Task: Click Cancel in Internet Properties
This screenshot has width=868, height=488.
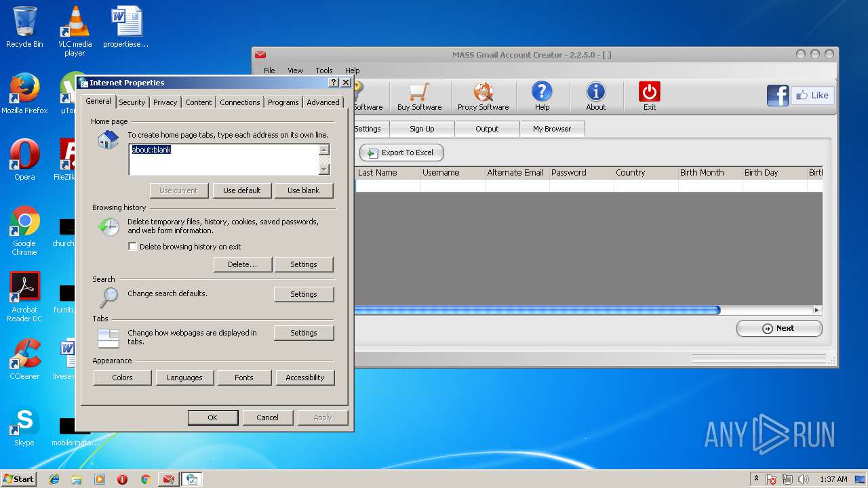Action: (267, 418)
